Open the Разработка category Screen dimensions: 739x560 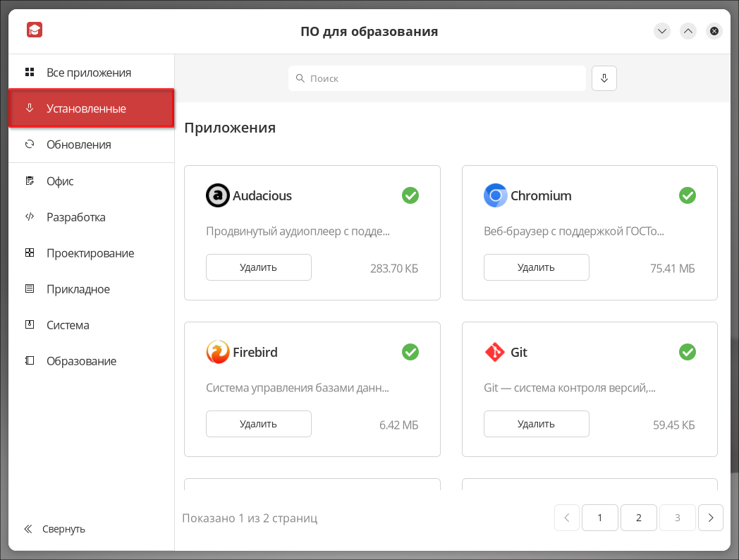point(92,217)
